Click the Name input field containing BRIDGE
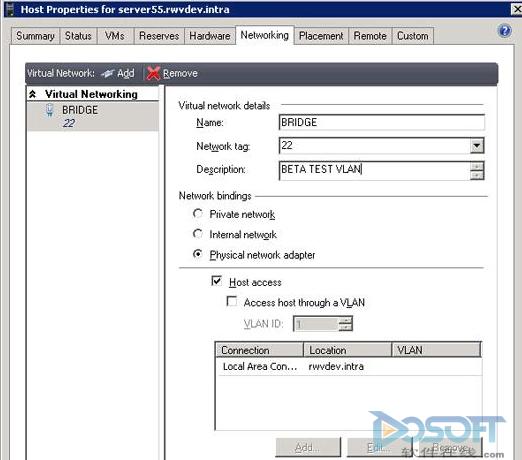The height and width of the screenshot is (460, 522). [x=382, y=122]
